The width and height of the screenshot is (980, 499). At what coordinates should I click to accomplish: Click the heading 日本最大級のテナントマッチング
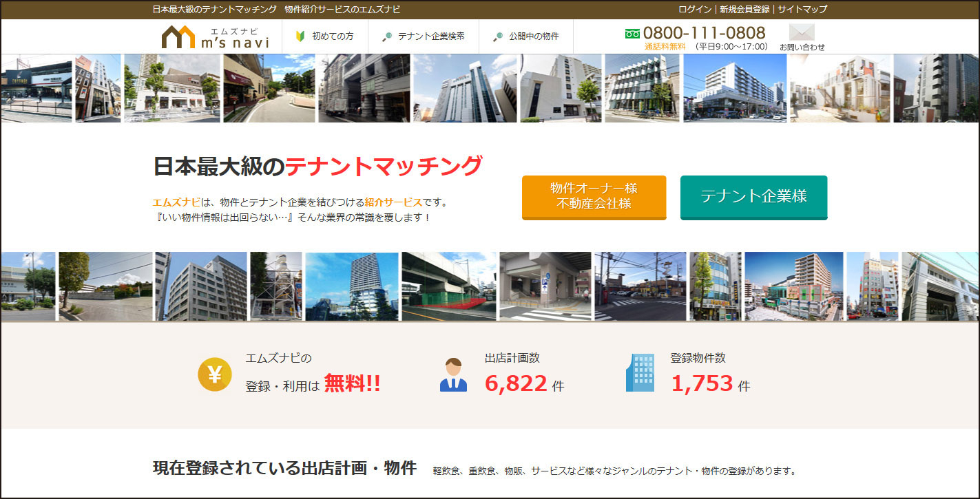(317, 166)
